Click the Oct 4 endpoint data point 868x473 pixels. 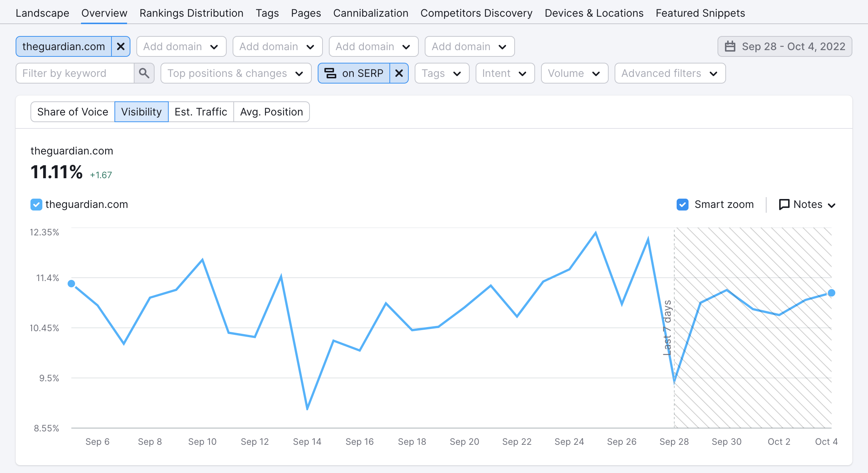(x=832, y=293)
